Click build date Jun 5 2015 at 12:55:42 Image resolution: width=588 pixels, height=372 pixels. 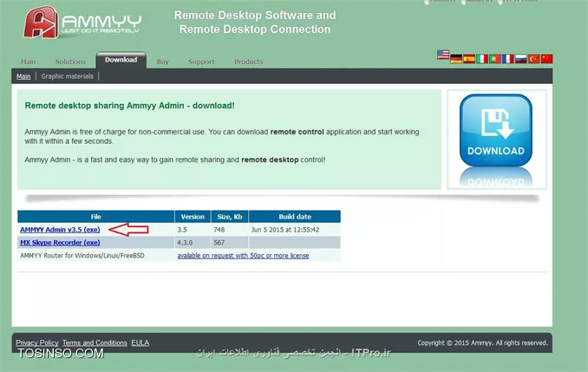(285, 230)
